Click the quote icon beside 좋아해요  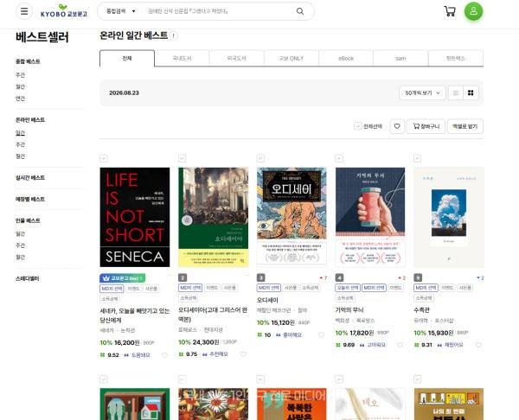(279, 335)
